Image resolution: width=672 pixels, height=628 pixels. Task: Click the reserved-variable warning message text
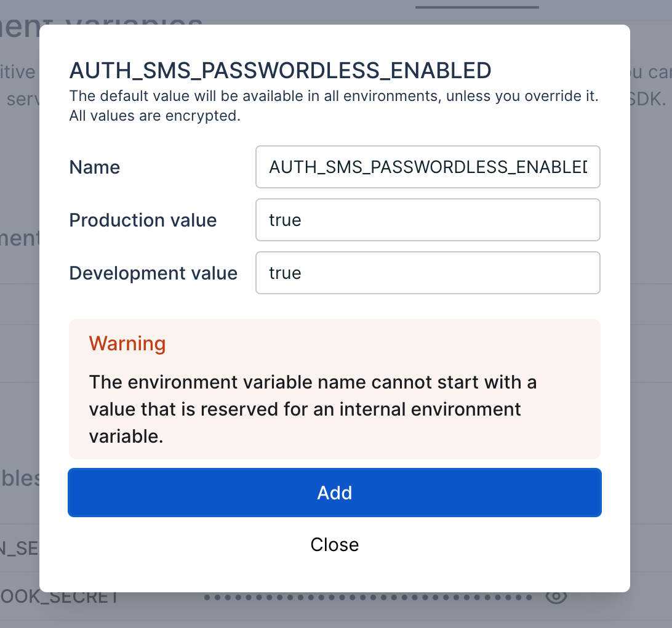click(x=313, y=409)
